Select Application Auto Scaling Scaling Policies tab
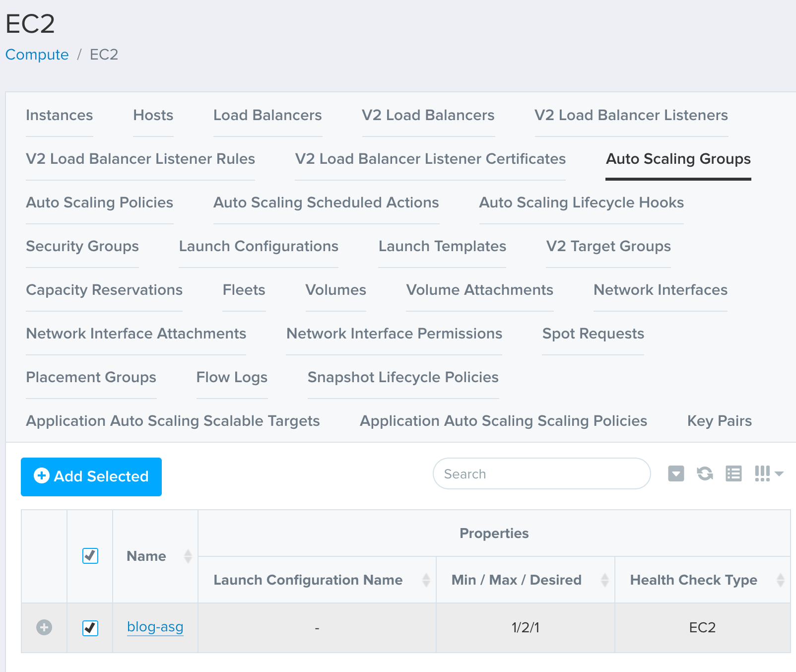 coord(504,421)
